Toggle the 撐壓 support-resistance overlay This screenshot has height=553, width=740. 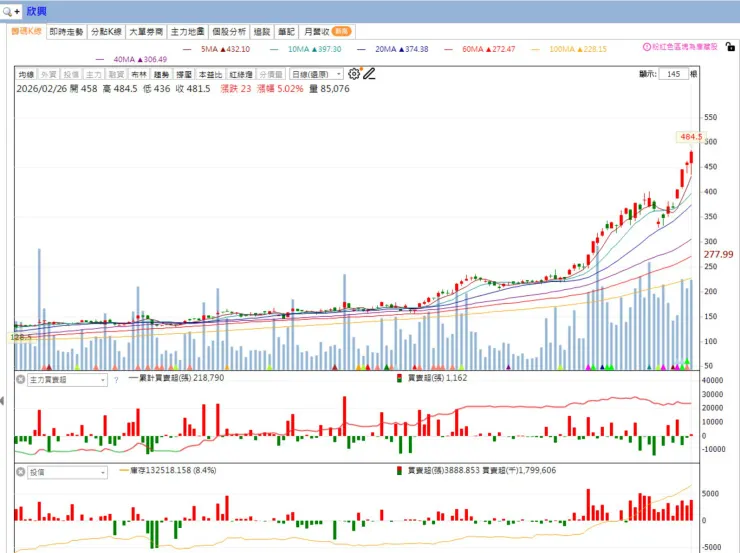coord(184,75)
